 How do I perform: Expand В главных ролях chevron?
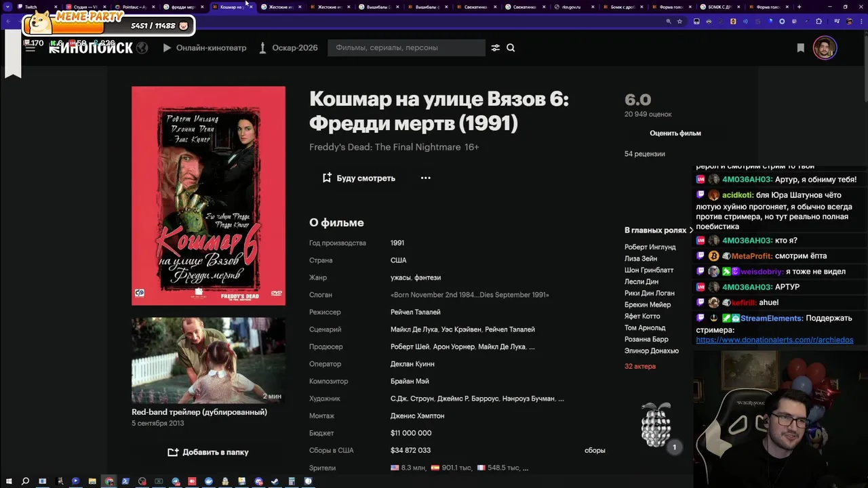691,230
